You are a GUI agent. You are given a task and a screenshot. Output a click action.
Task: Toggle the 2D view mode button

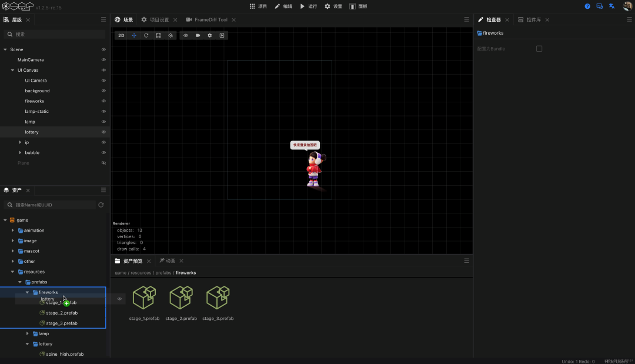tap(121, 36)
